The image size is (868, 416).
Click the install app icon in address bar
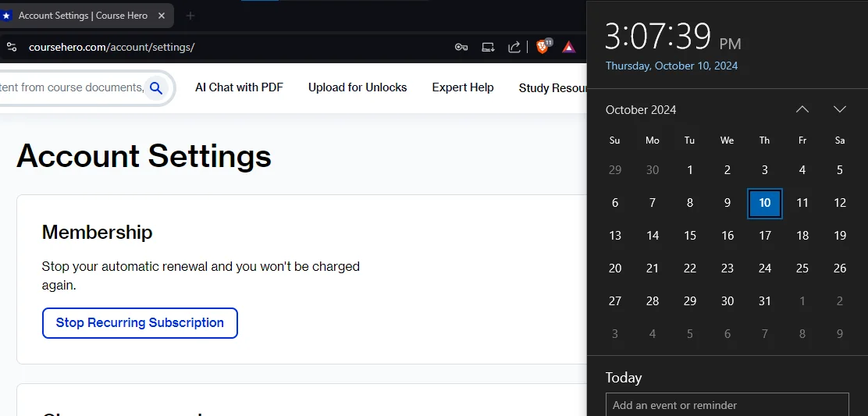[x=488, y=47]
